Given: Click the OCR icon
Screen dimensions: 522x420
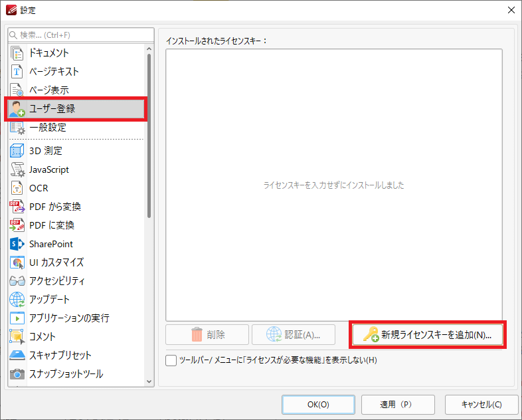Looking at the screenshot, I should (17, 188).
